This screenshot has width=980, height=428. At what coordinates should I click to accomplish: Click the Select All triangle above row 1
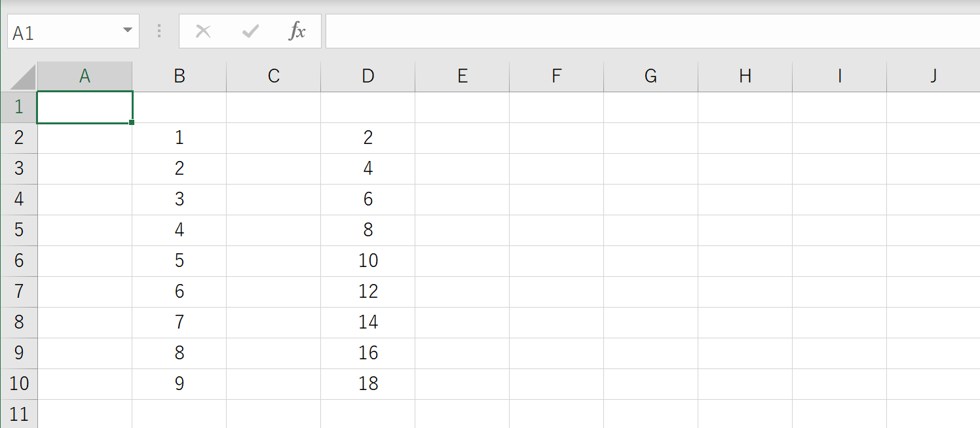click(x=18, y=75)
